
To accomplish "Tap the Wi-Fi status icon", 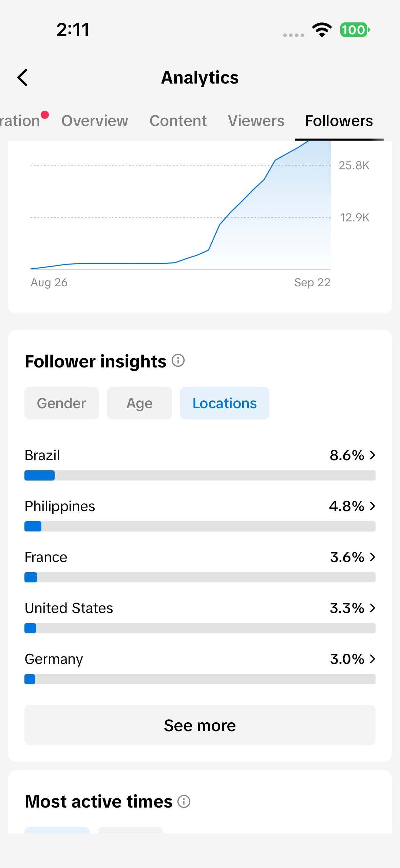I will pyautogui.click(x=322, y=30).
